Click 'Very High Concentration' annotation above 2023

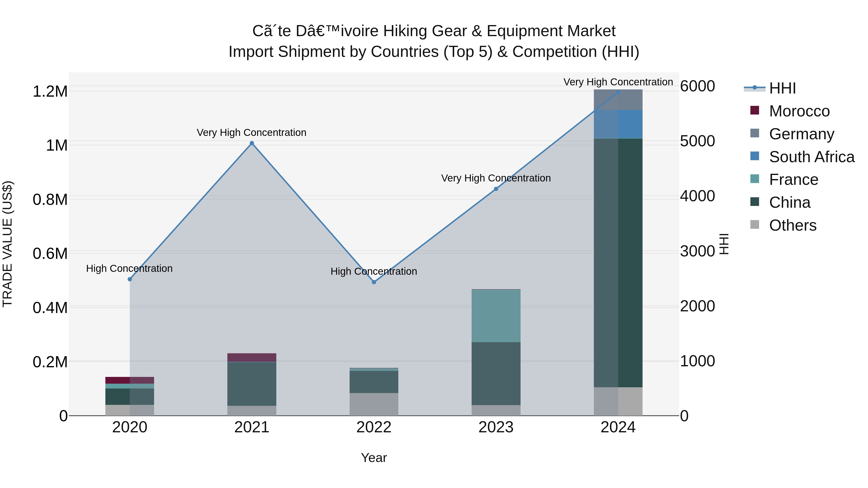pos(496,178)
